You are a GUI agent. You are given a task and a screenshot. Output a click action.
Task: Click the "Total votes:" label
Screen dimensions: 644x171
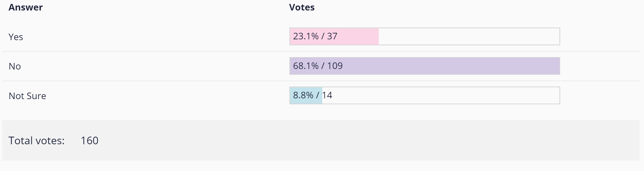pos(37,141)
